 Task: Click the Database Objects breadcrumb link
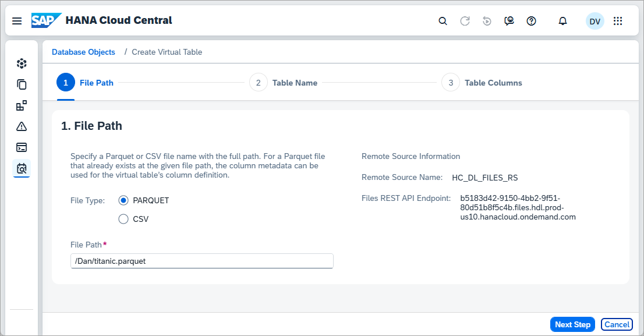[x=83, y=52]
